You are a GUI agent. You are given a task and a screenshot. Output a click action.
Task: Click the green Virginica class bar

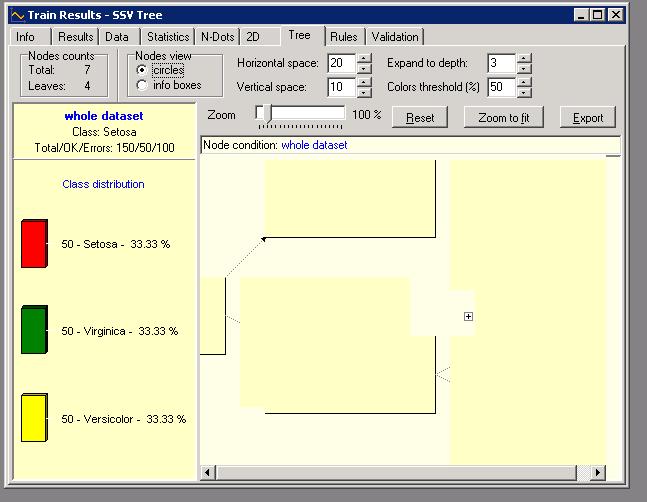pos(34,330)
